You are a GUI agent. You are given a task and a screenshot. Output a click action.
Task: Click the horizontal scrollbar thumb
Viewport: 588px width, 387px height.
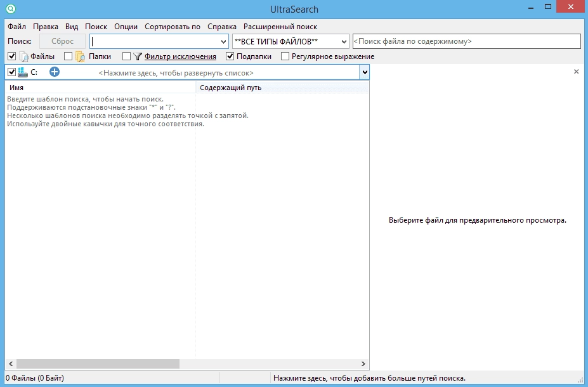[98, 364]
